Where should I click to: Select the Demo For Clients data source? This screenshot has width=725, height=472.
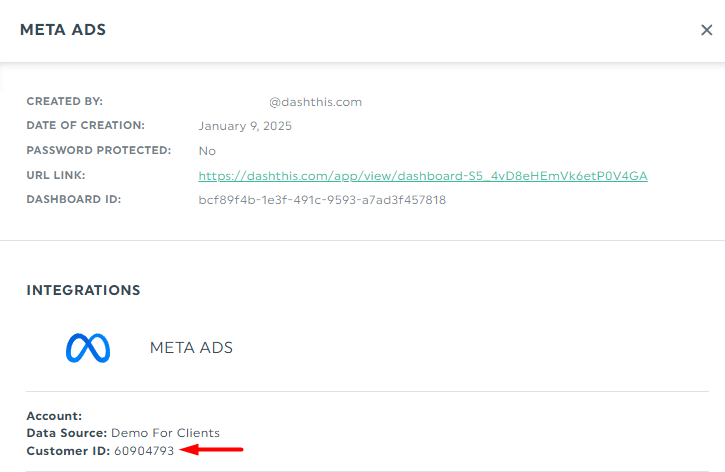tap(166, 433)
